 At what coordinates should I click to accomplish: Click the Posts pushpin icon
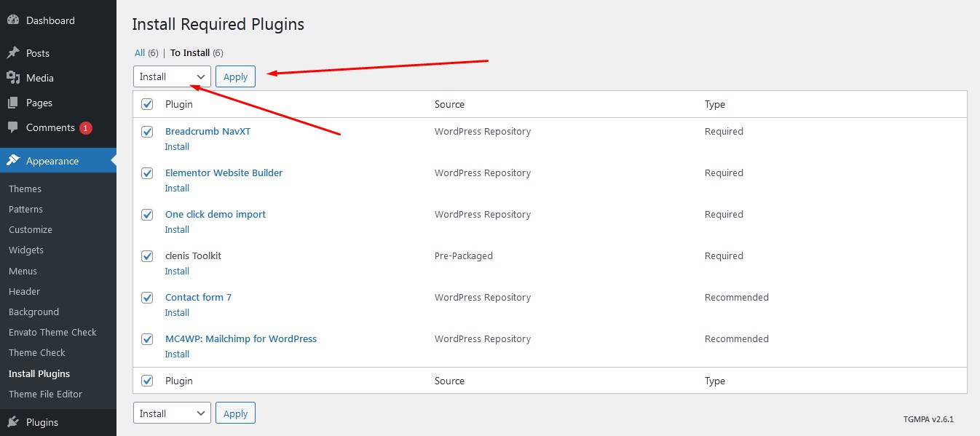tap(12, 53)
